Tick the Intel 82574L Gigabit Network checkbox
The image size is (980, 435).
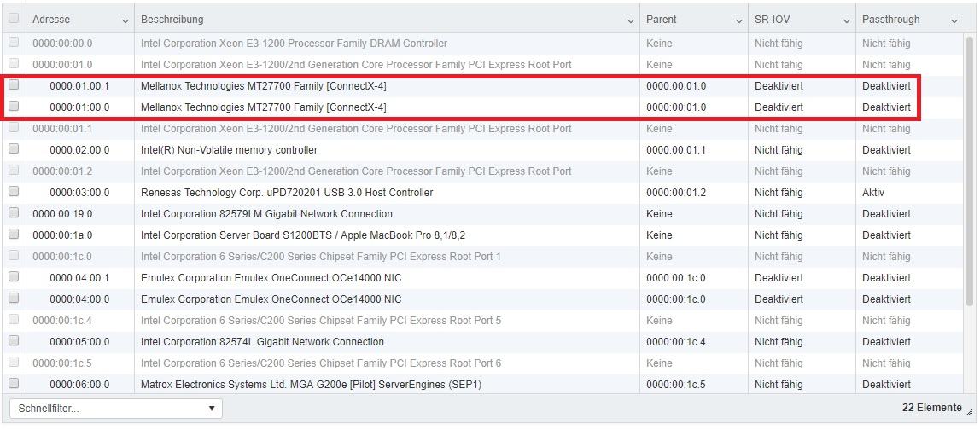[x=14, y=341]
